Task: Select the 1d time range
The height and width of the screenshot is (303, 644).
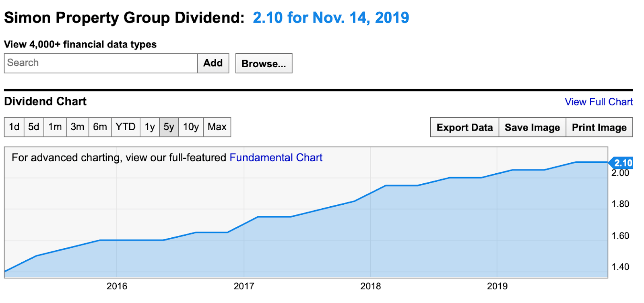Action: pos(14,127)
